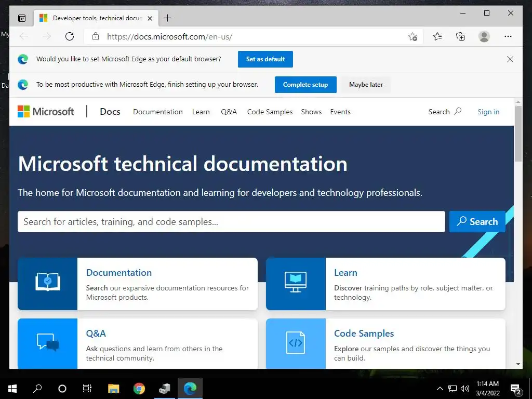Open Q&A in the top navigation
Image resolution: width=532 pixels, height=399 pixels.
[229, 112]
